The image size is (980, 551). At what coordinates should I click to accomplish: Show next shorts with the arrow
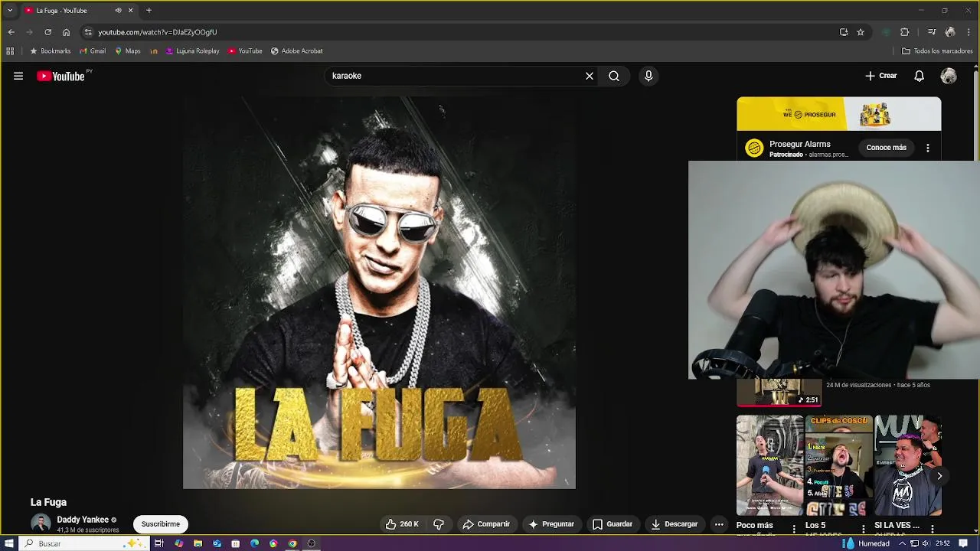click(x=939, y=476)
